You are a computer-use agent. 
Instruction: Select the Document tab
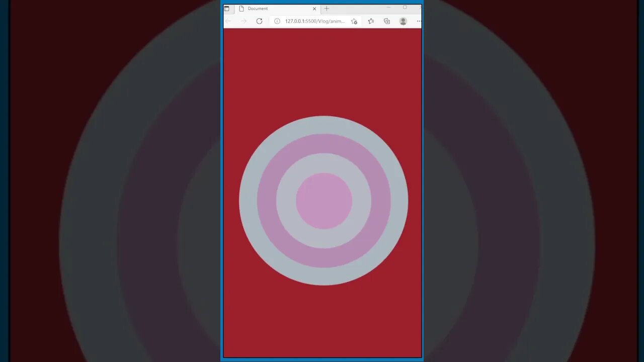[x=278, y=9]
